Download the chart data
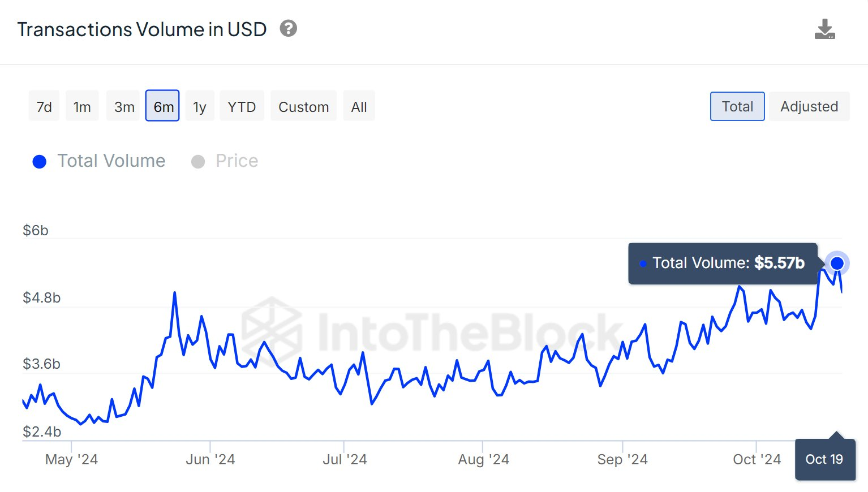The width and height of the screenshot is (868, 492). point(824,29)
